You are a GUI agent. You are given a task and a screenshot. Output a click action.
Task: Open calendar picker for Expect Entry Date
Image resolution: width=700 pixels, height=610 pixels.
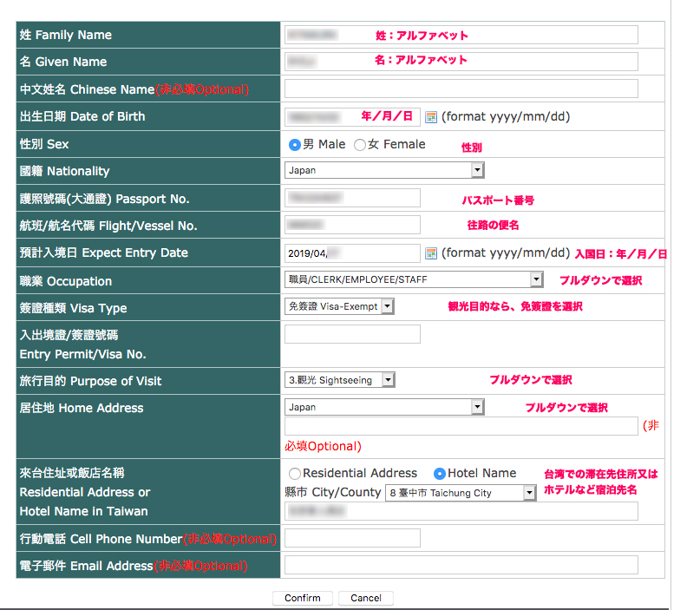pyautogui.click(x=430, y=253)
